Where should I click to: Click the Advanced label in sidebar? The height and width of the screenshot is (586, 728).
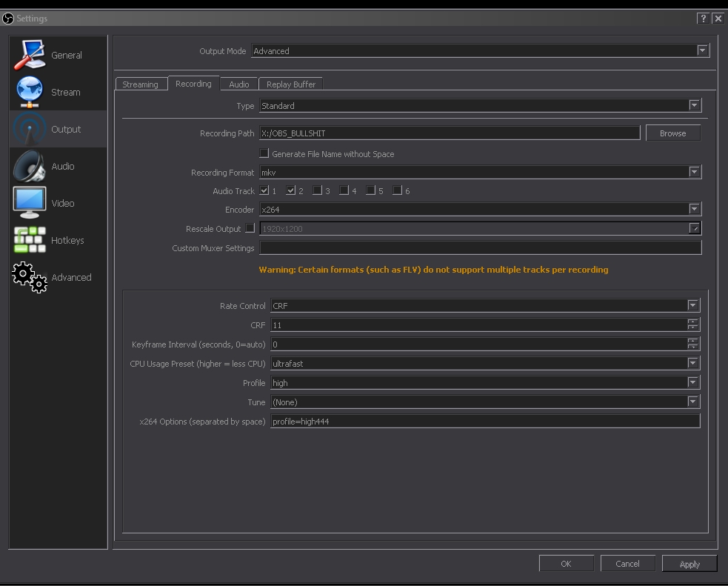point(71,277)
